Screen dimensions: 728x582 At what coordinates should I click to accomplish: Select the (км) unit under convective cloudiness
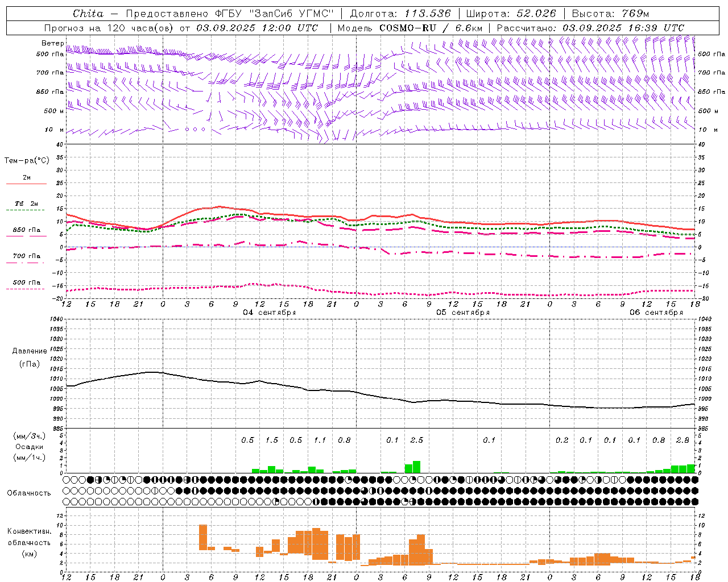point(30,554)
